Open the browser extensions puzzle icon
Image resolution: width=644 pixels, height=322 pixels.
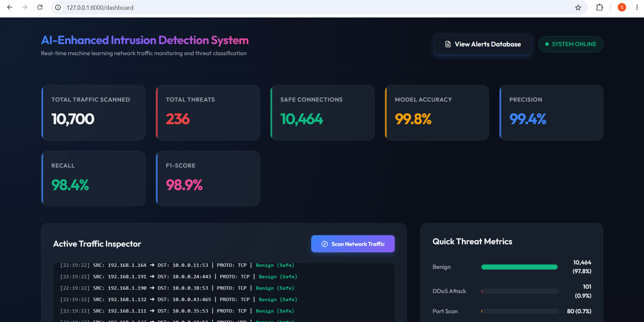pyautogui.click(x=600, y=7)
